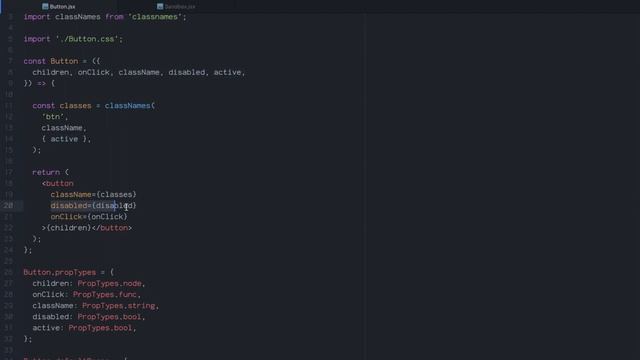This screenshot has height=360, width=640.
Task: Click the "return (" line
Action: [x=51, y=172]
